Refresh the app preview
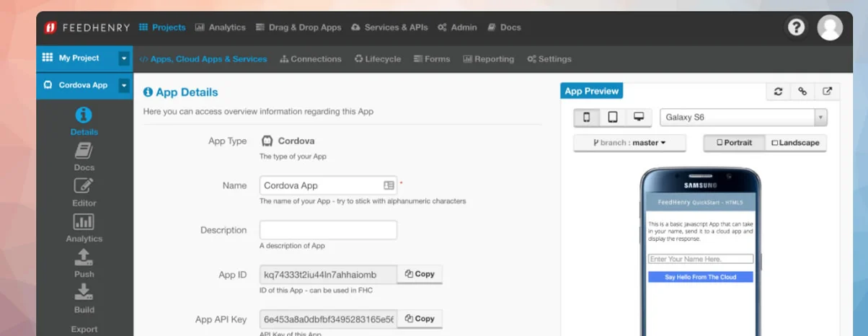Viewport: 868px width, 336px height. (778, 92)
